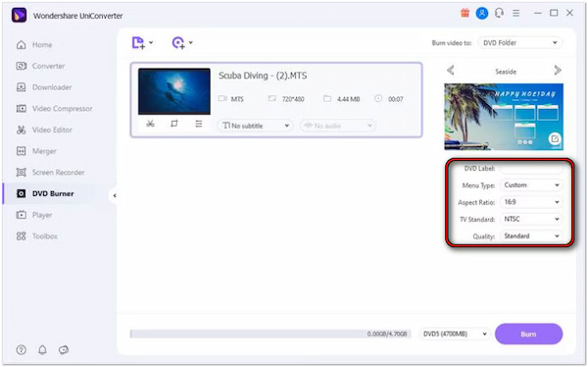Click the load DVD disc icon
The width and height of the screenshot is (588, 367).
tap(178, 43)
